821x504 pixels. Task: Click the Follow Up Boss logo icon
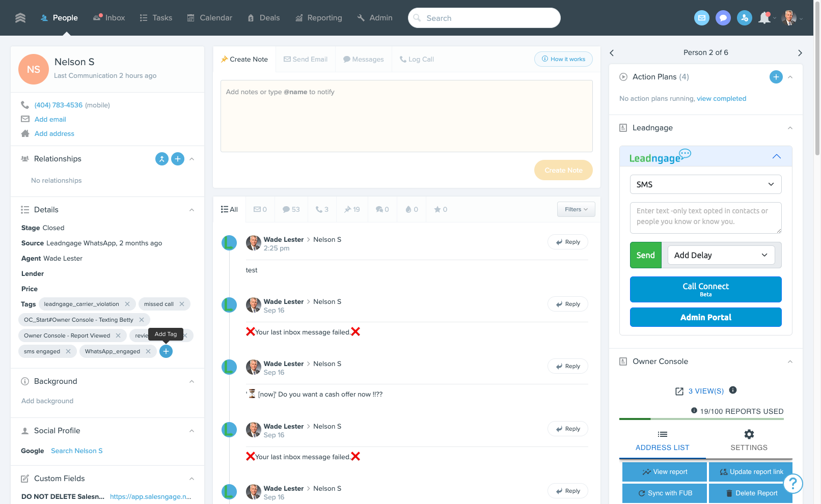click(20, 18)
